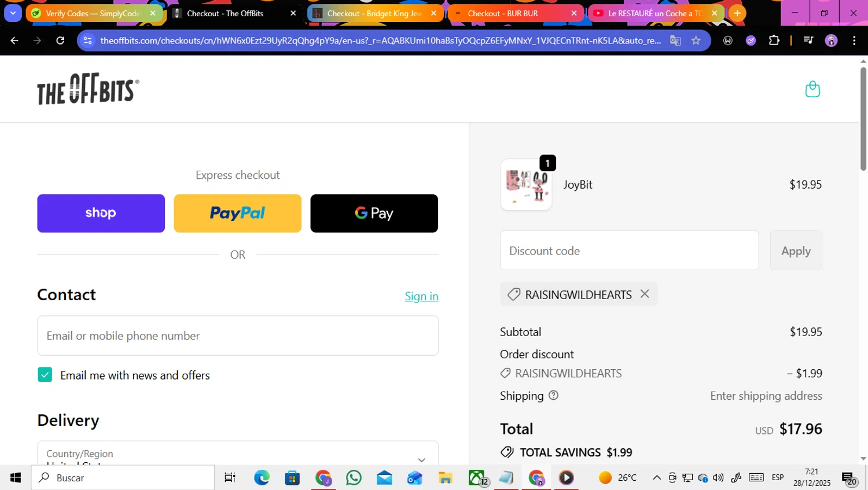Open the 26°C weather widget
The height and width of the screenshot is (490, 868).
point(618,477)
